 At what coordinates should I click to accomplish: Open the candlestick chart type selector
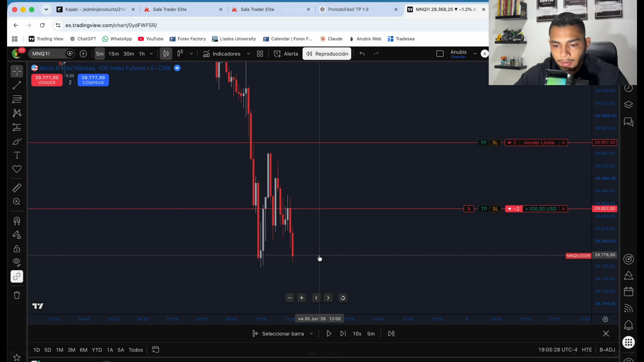coord(166,53)
